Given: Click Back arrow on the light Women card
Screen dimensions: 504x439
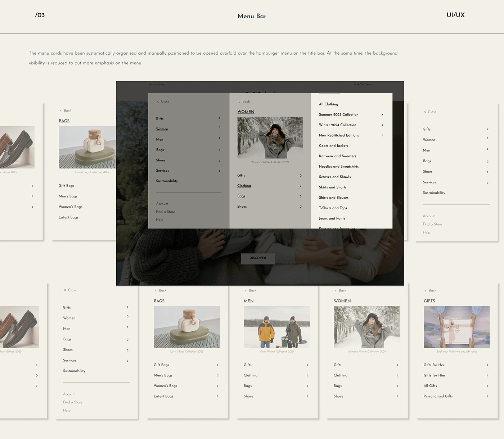Looking at the screenshot, I should (336, 291).
